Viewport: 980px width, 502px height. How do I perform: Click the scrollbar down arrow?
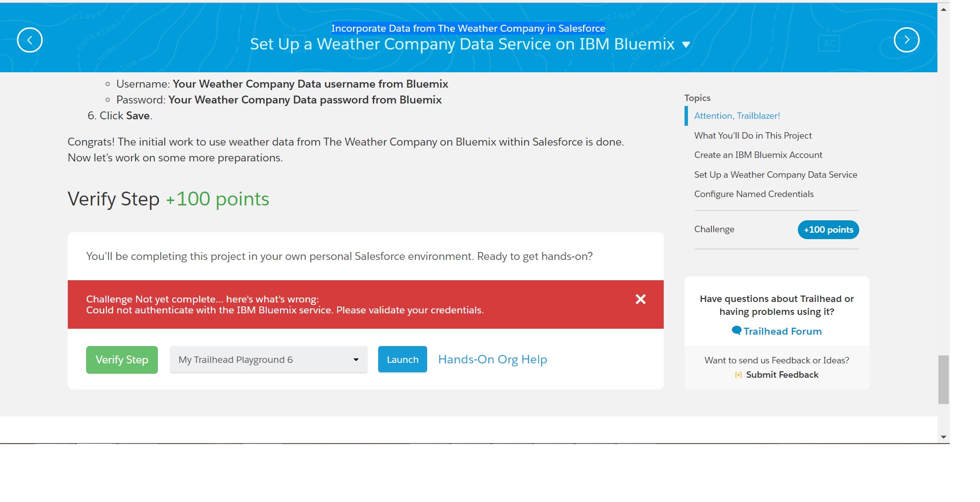(x=943, y=437)
